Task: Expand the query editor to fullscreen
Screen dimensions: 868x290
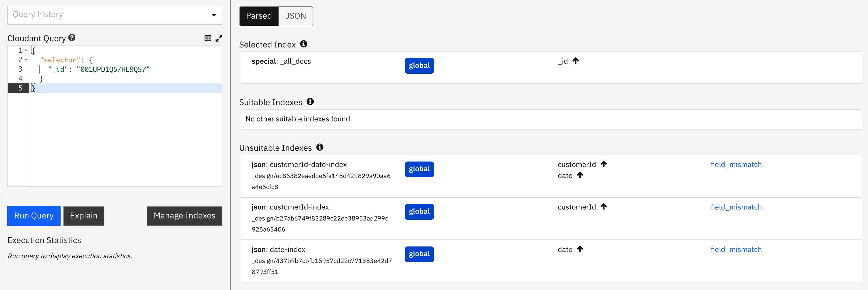Action: [x=219, y=38]
